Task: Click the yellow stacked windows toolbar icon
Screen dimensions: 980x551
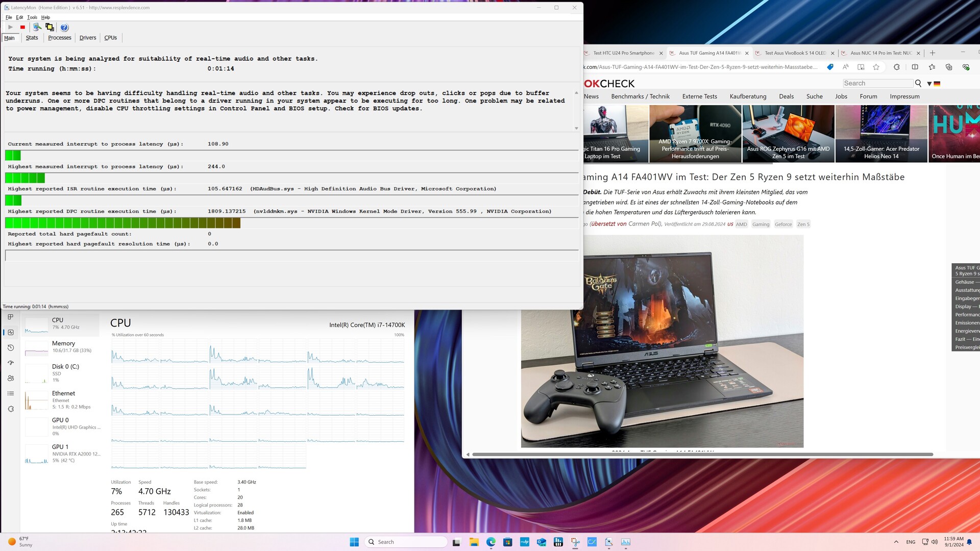Action: 50,28
